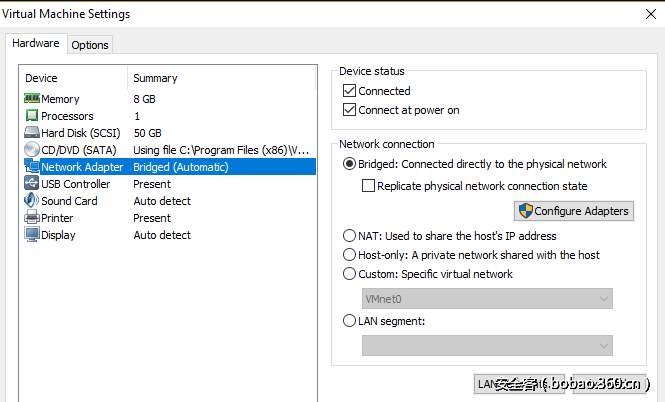Uncheck the Connected checkbox
665x402 pixels.
(x=350, y=91)
